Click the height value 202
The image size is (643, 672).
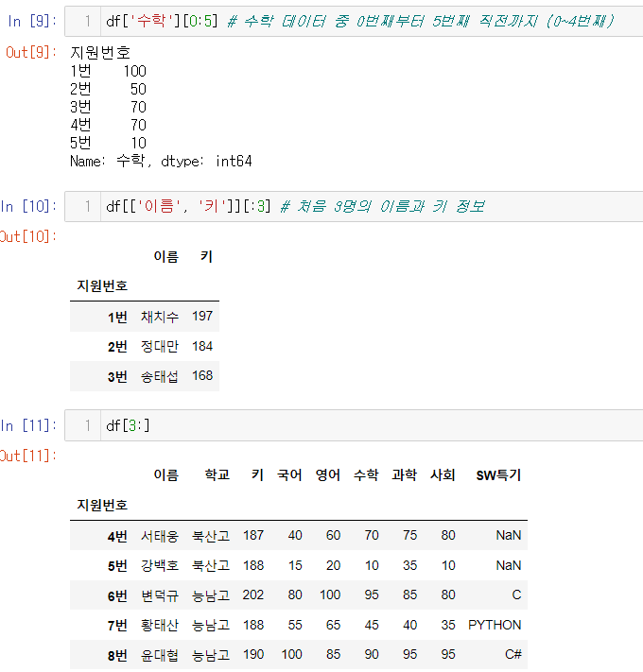252,594
